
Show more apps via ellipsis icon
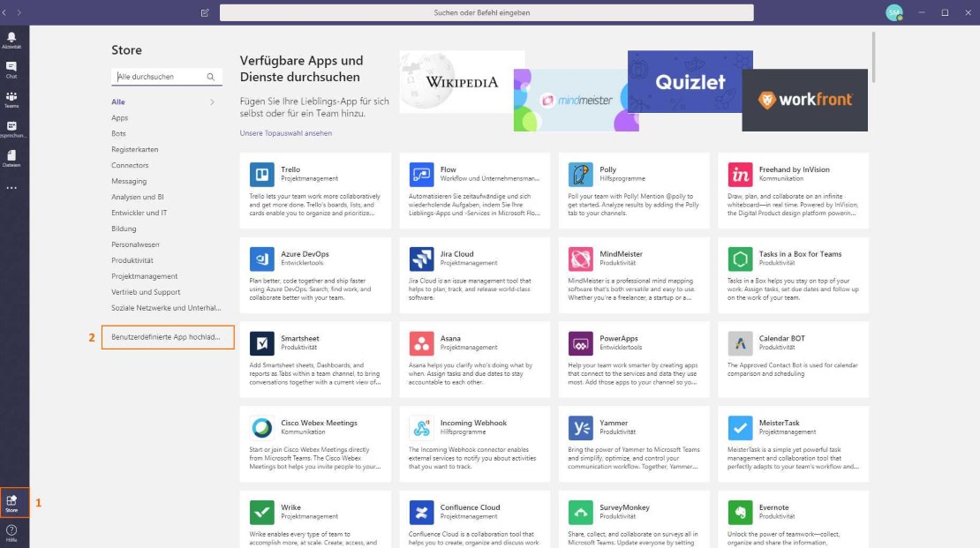point(11,187)
